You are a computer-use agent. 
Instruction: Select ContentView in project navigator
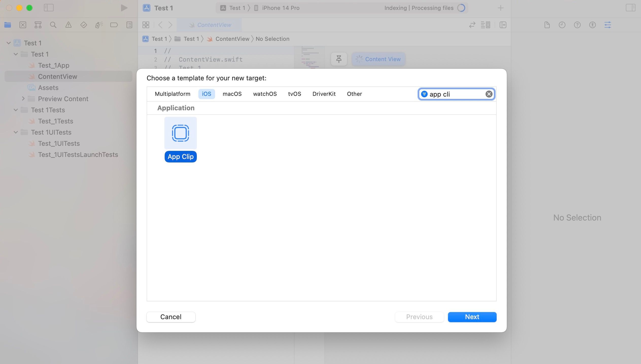pyautogui.click(x=58, y=77)
